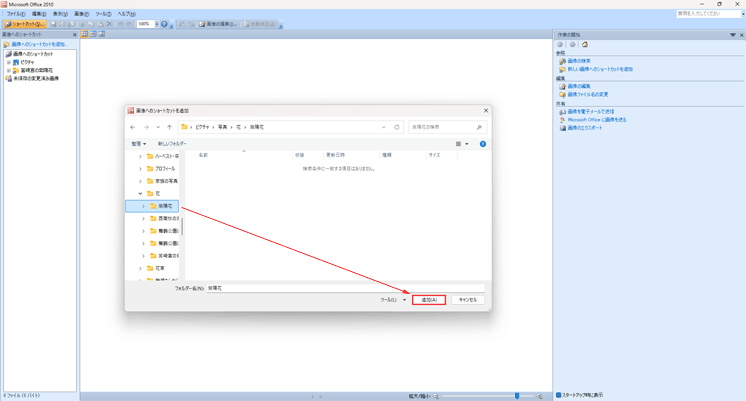Collapse the 花 folder in the dialog tree
746x401 pixels.
point(140,193)
